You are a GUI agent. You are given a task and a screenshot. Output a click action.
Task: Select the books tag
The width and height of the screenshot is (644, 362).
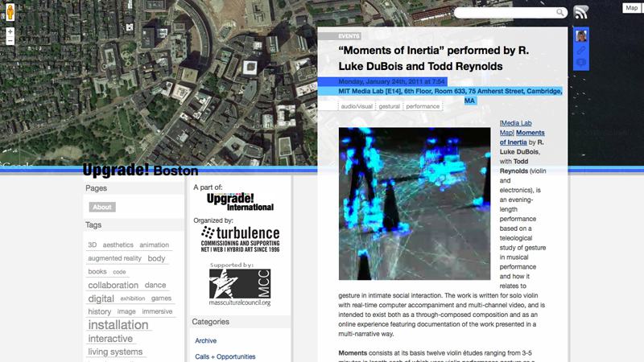[x=97, y=271]
